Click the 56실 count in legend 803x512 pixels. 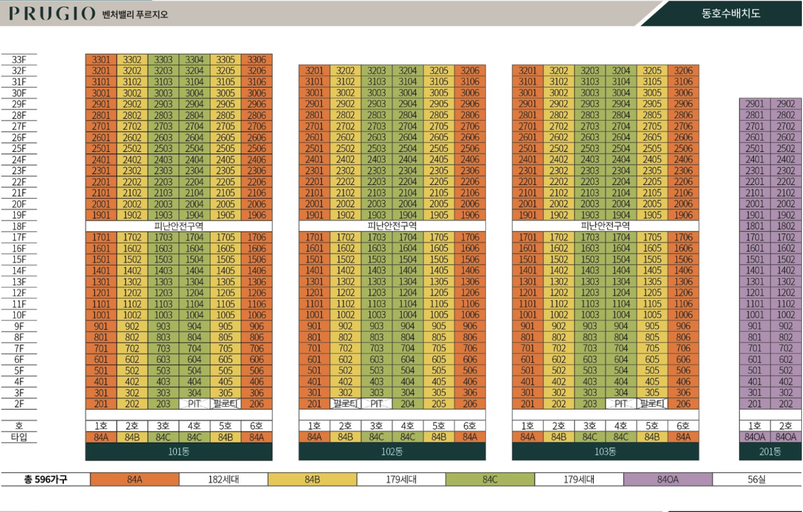pos(756,479)
